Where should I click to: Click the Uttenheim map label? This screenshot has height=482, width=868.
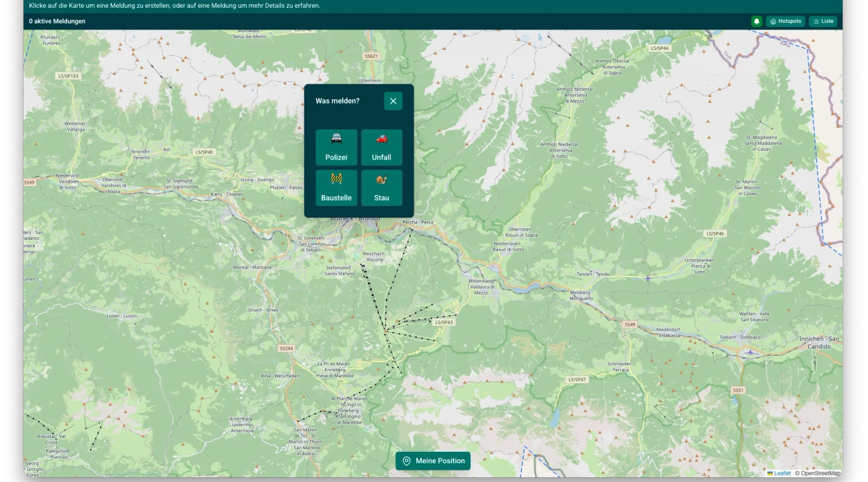(371, 80)
